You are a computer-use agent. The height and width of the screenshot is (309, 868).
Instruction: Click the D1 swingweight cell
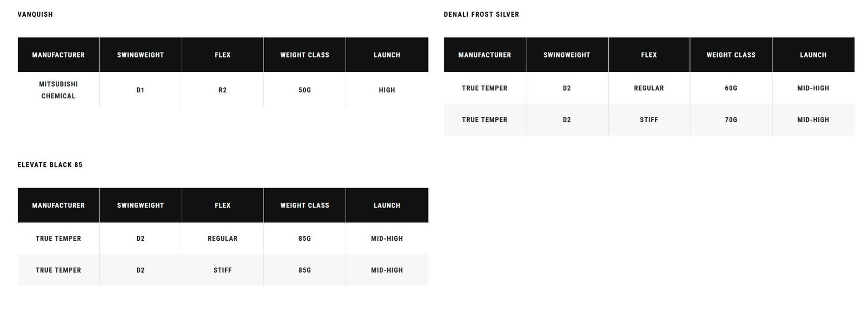tap(141, 90)
